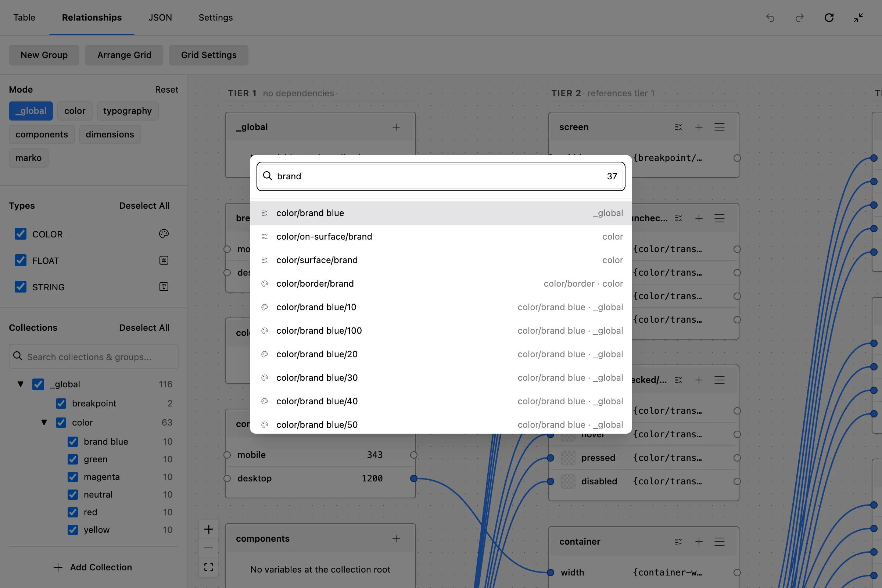Switch to the JSON tab
This screenshot has height=588, width=882.
coord(160,18)
